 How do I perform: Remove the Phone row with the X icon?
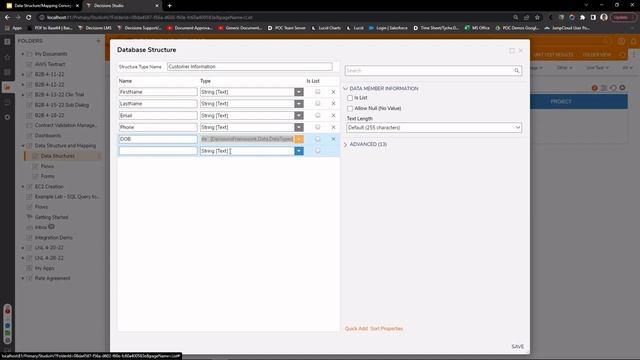pos(333,127)
